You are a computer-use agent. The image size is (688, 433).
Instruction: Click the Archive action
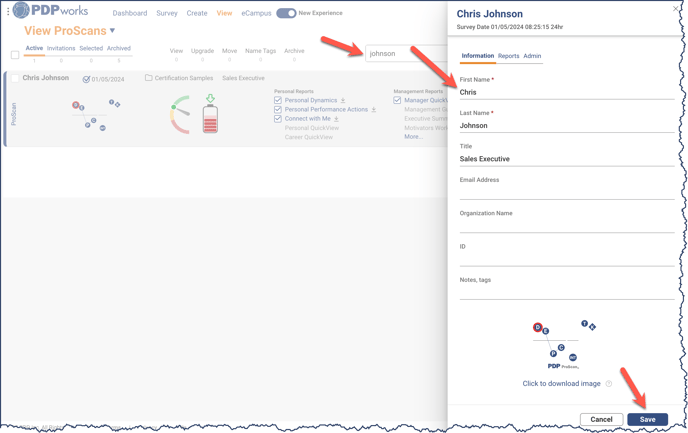coord(294,51)
